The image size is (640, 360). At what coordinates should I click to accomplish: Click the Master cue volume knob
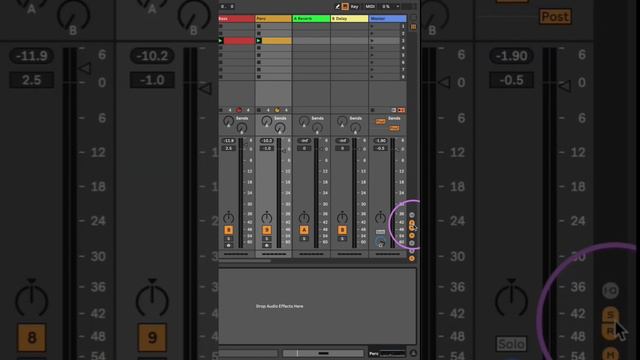[x=380, y=243]
